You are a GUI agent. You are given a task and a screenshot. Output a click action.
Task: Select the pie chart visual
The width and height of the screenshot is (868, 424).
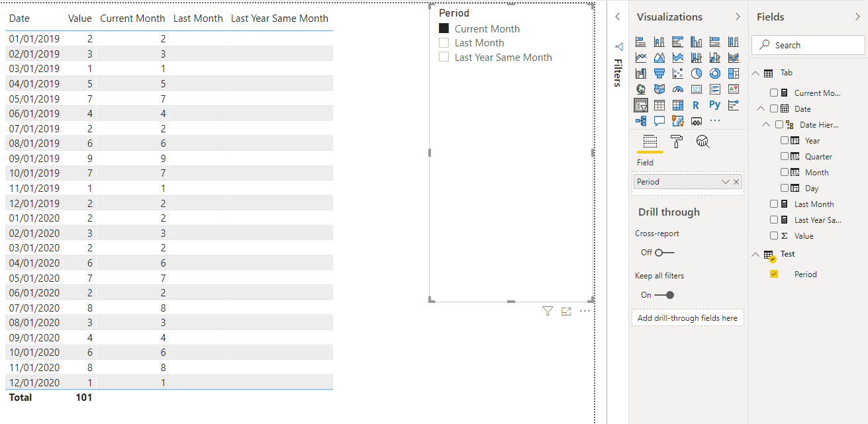coord(697,73)
